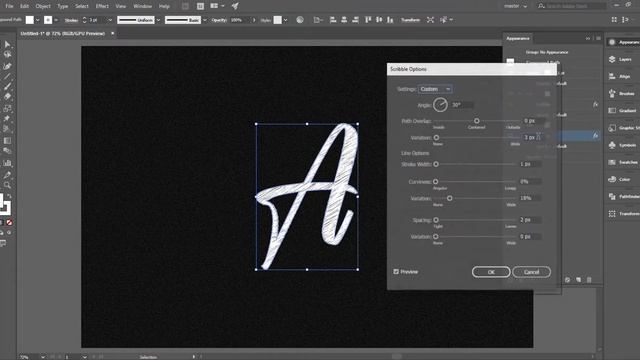The width and height of the screenshot is (640, 360).
Task: Open the stroke weight dropdown arrow
Action: tap(110, 20)
